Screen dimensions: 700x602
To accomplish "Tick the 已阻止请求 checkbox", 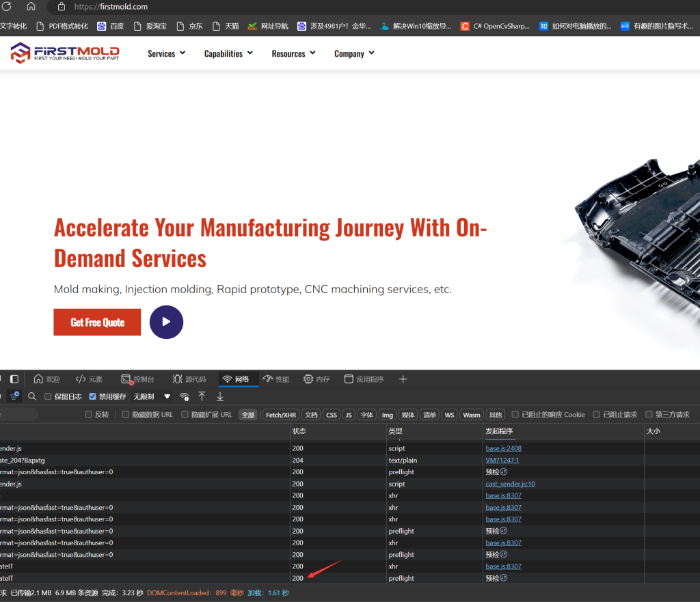I will tap(597, 415).
